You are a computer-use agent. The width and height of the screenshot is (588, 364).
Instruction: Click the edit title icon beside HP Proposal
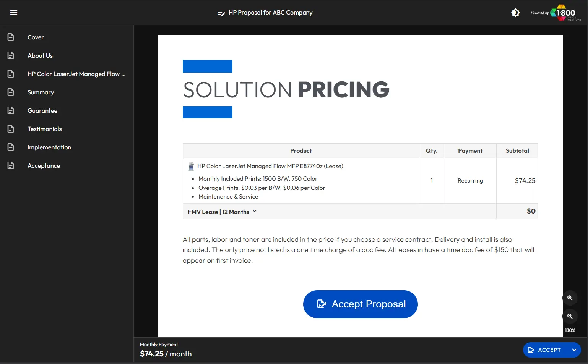coord(221,13)
